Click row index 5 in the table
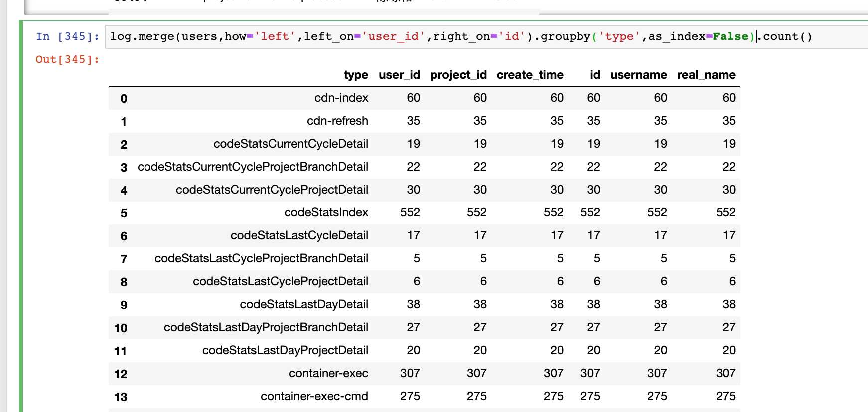Viewport: 868px width, 412px height. (124, 213)
